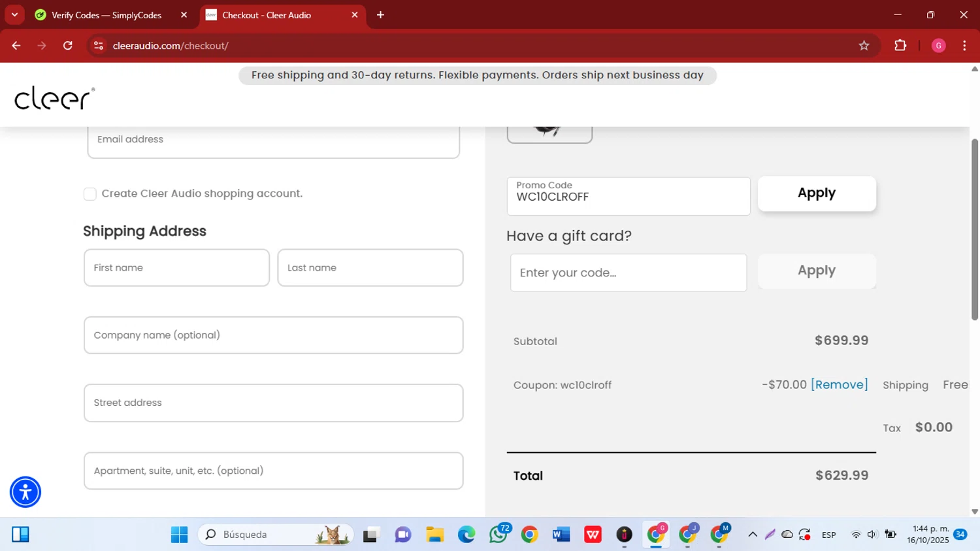
Task: Click the First name field
Action: (176, 267)
